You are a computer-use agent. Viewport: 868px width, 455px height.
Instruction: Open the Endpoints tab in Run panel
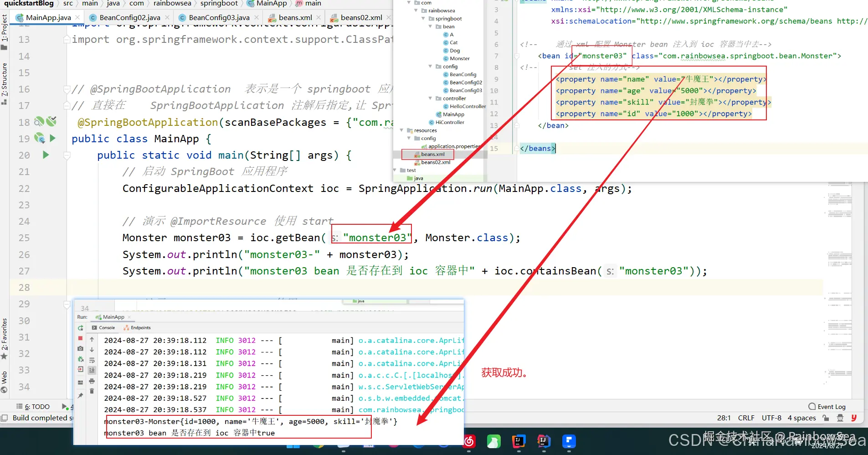[137, 328]
